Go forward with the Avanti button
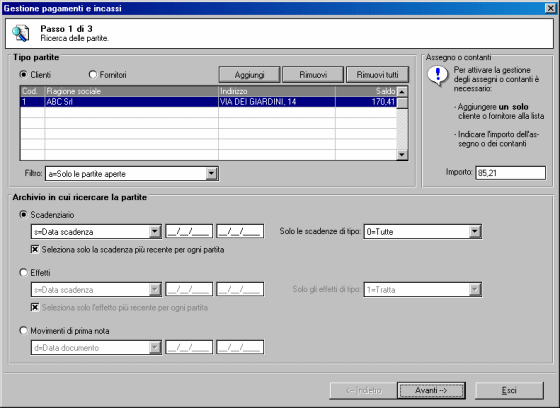Screen dimensions: 560x408 click(x=431, y=390)
